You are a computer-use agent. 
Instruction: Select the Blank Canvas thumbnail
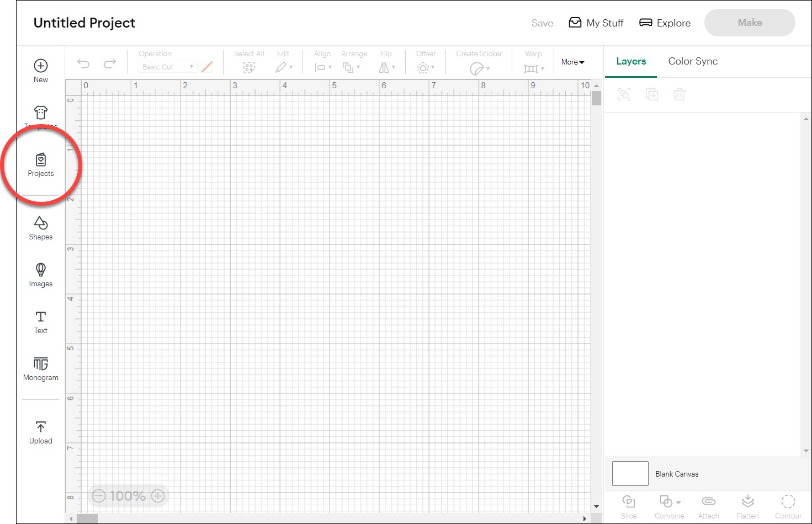630,473
